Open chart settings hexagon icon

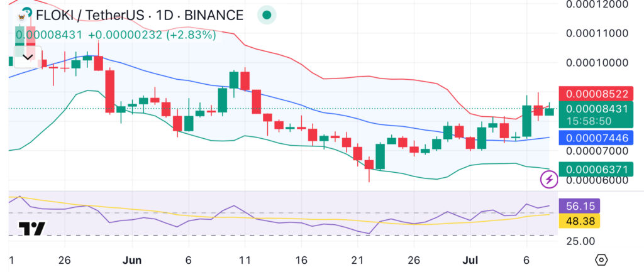pos(601,259)
